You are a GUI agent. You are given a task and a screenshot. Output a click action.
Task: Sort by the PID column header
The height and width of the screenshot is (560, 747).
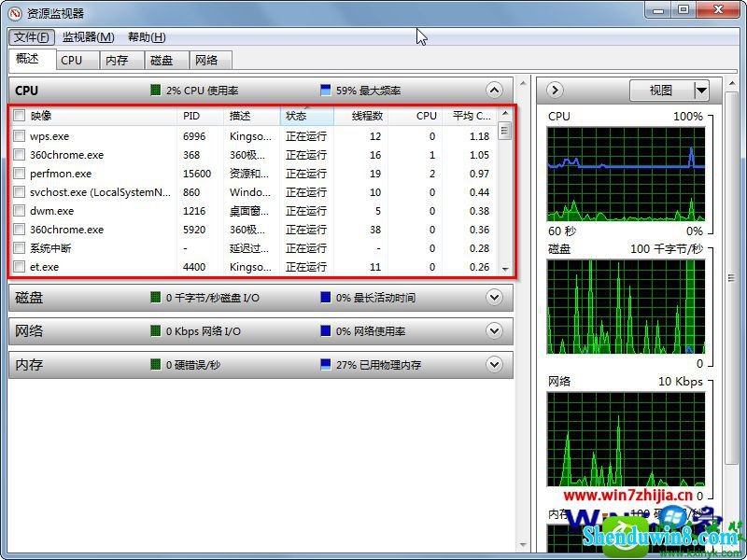click(201, 116)
